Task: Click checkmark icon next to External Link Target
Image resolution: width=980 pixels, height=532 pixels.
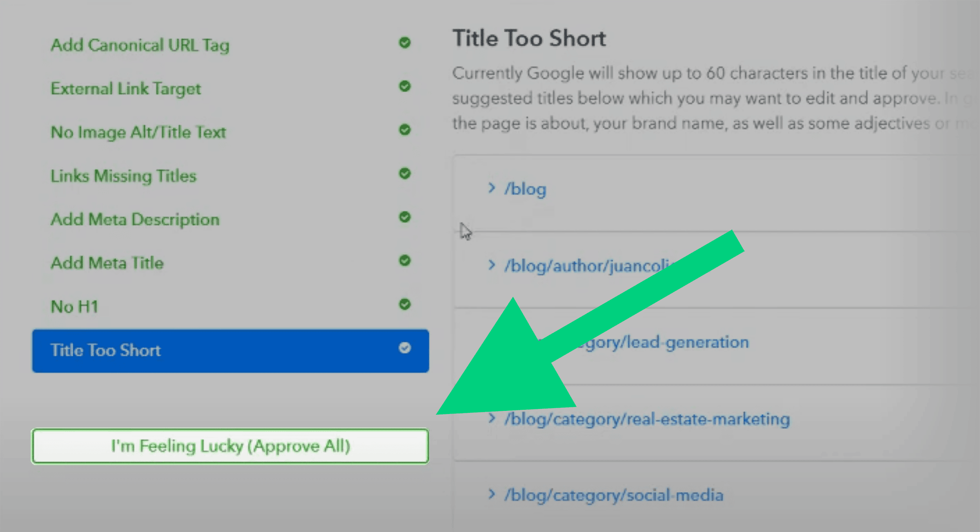Action: (x=405, y=86)
